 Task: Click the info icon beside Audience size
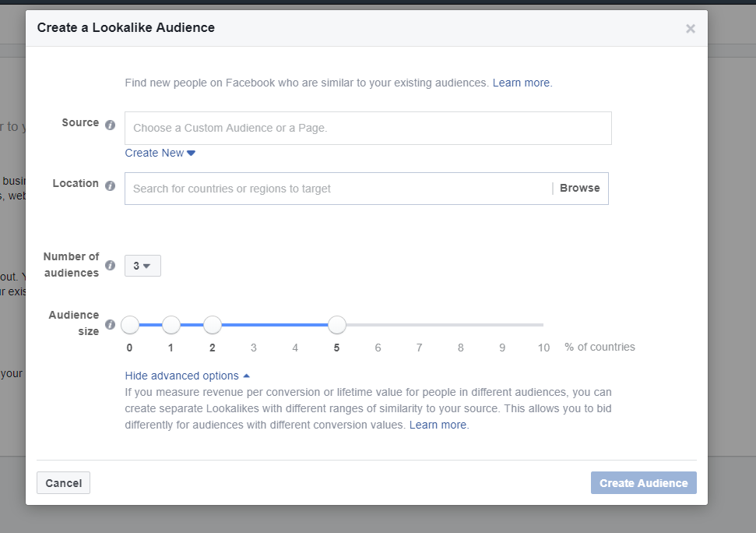point(110,324)
